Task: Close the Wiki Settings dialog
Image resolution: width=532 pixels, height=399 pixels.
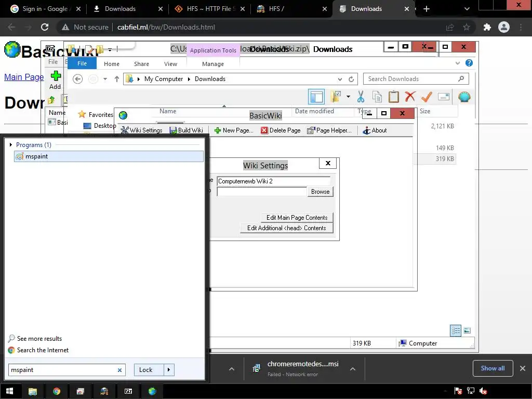Action: (x=328, y=163)
